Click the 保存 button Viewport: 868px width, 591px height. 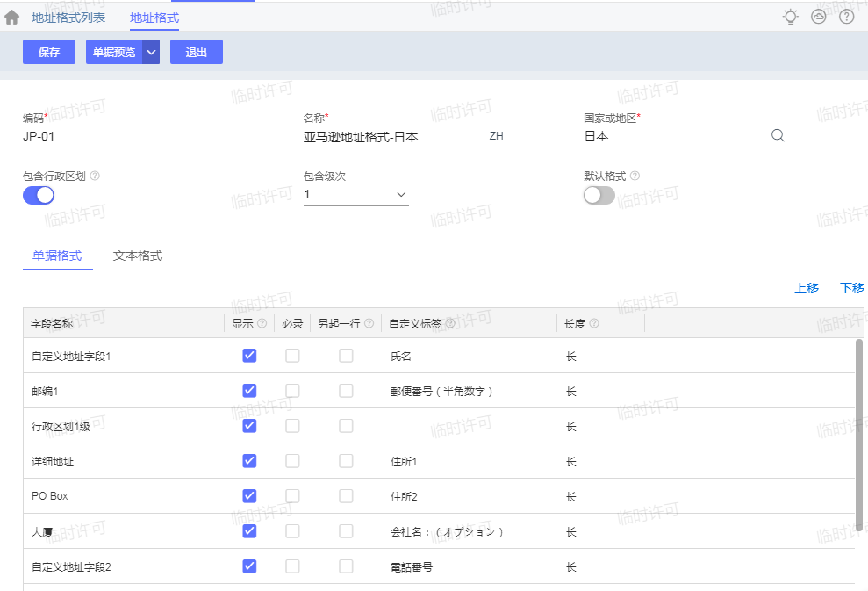pyautogui.click(x=49, y=52)
